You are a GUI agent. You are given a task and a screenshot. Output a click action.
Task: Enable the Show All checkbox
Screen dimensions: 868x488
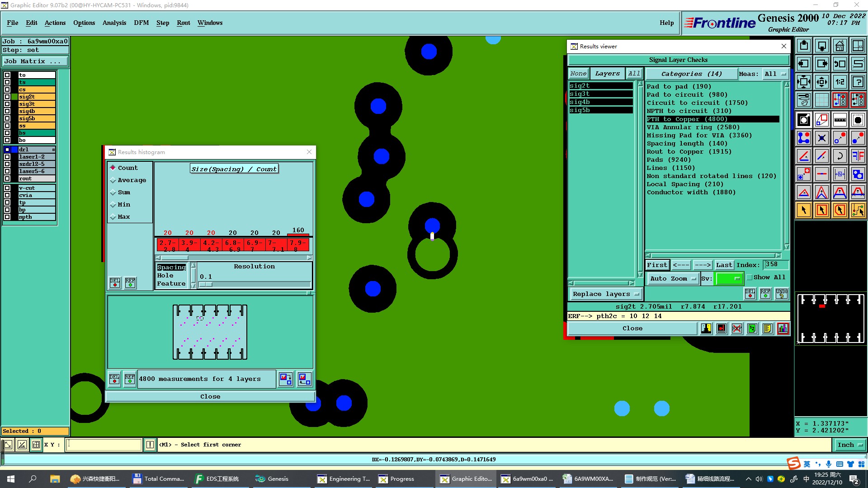click(x=750, y=277)
